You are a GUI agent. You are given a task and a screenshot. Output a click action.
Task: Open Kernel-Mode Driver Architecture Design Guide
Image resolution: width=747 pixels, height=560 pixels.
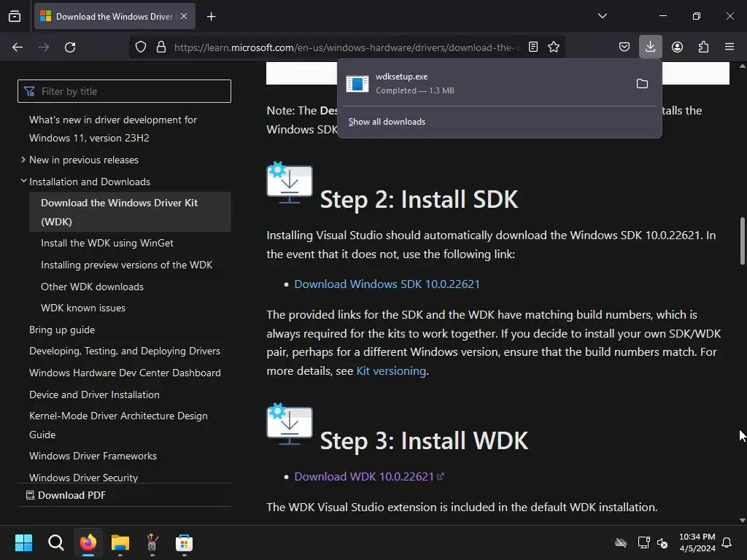[119, 425]
